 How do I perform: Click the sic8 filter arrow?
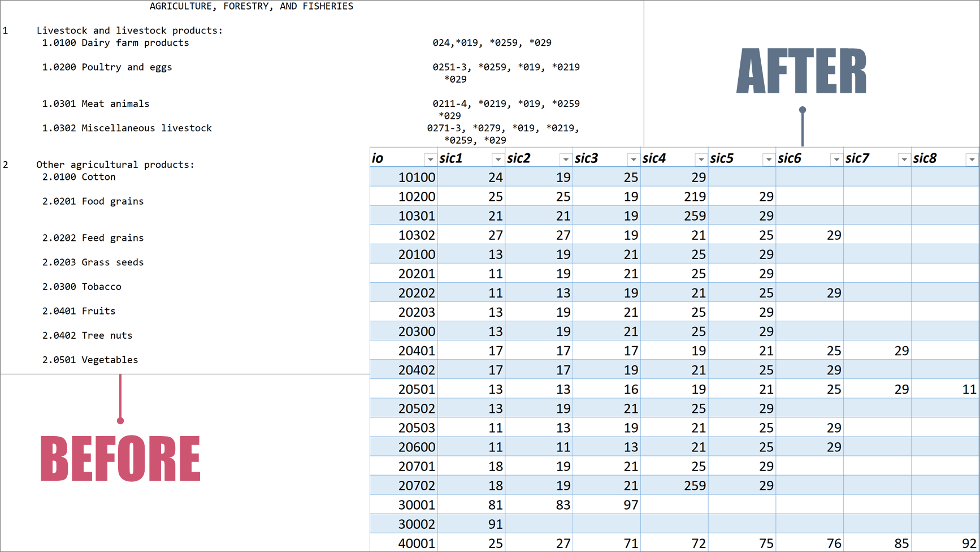click(x=972, y=159)
